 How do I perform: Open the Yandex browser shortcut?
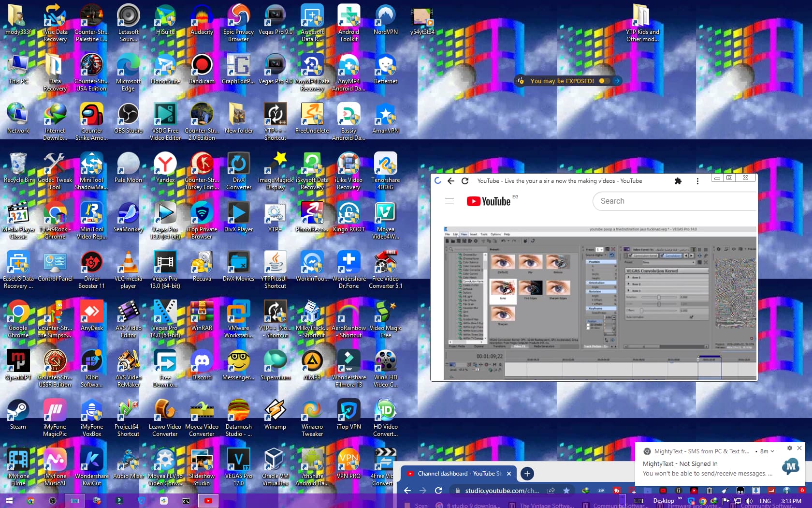click(165, 168)
